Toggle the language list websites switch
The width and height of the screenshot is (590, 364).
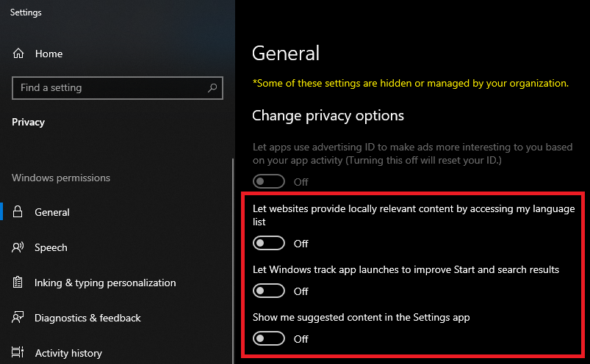268,244
